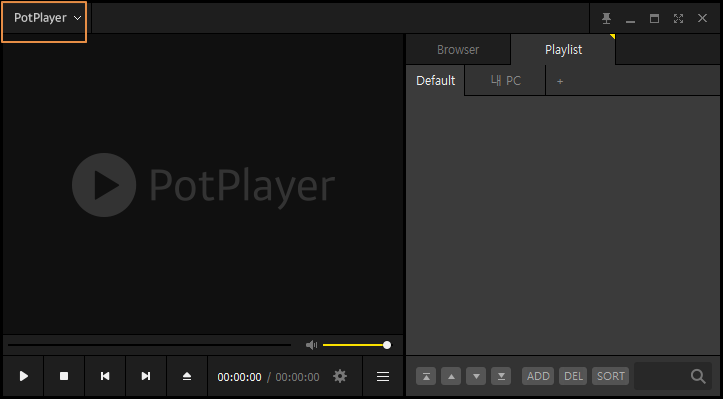This screenshot has width=723, height=399.
Task: Maximize the PotPlayer window
Action: pyautogui.click(x=654, y=18)
